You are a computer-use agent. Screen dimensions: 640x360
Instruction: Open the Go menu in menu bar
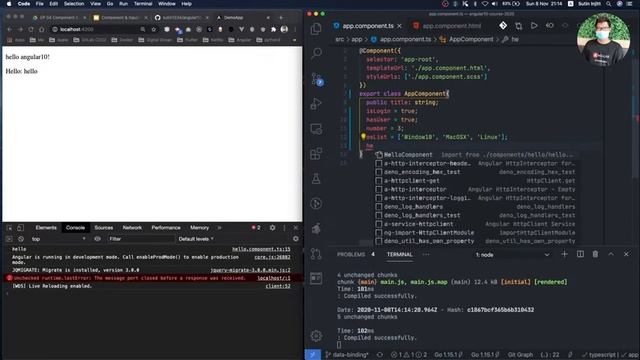(110, 4)
